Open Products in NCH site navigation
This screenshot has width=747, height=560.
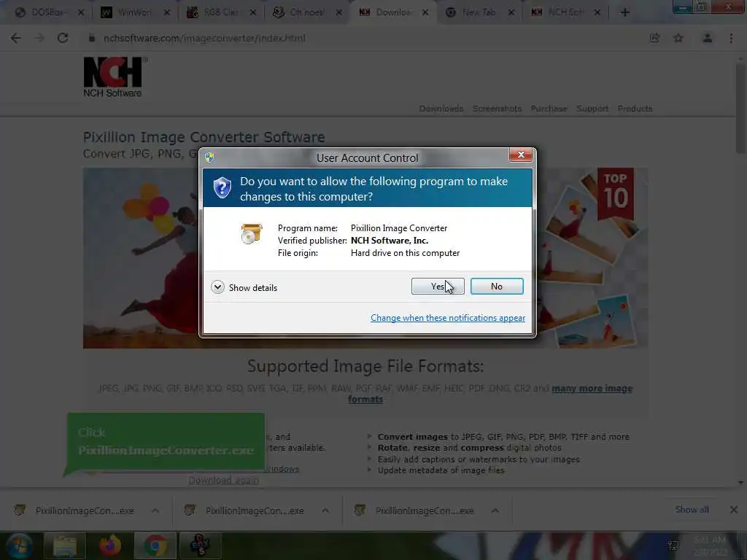pyautogui.click(x=635, y=109)
